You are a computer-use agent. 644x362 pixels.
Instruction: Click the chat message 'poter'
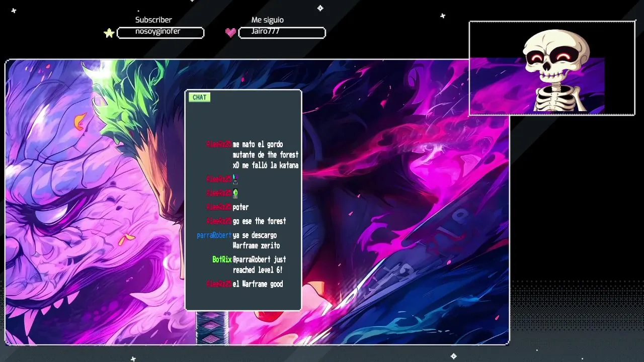click(x=240, y=207)
